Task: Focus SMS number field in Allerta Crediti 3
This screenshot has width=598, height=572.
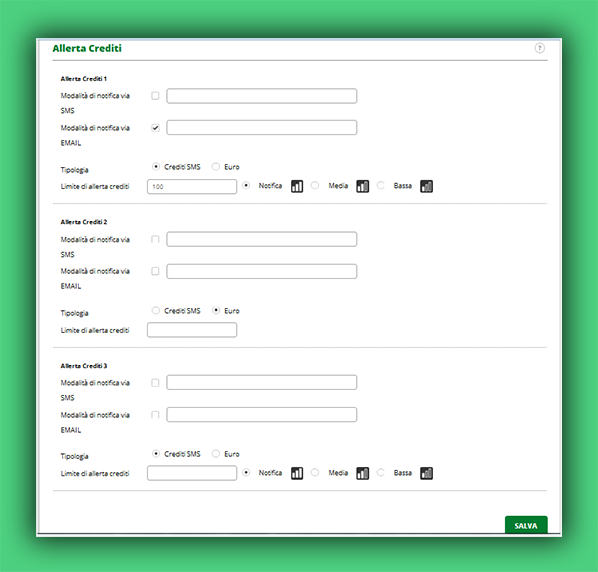Action: coord(262,382)
